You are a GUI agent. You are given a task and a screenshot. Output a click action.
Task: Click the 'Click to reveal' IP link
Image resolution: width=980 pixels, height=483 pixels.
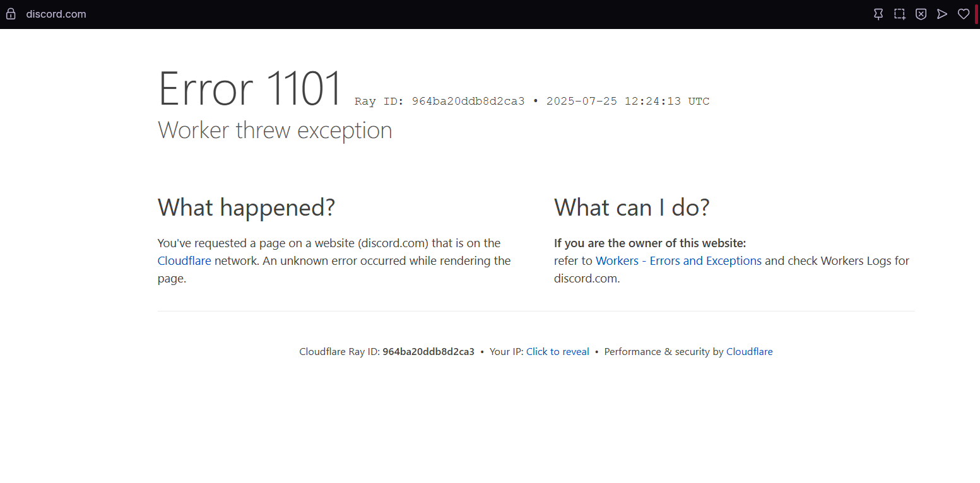558,352
